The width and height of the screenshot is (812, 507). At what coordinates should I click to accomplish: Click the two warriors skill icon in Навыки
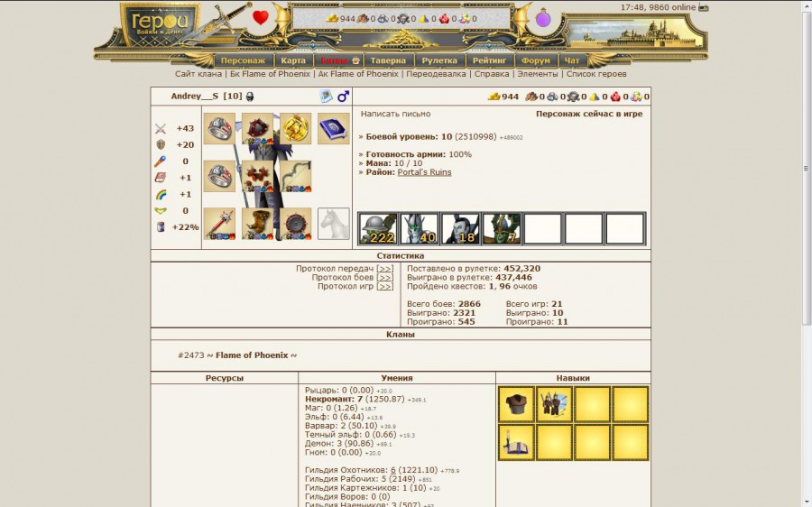point(554,404)
